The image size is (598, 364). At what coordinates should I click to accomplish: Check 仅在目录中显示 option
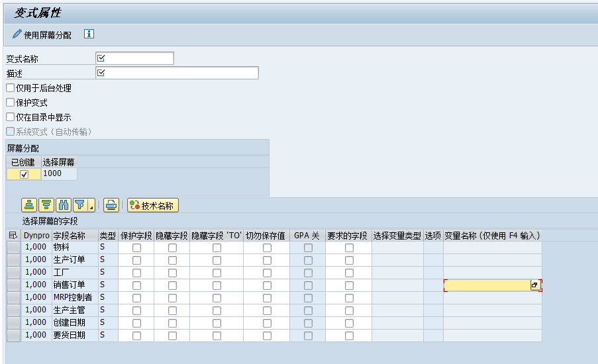[10, 117]
